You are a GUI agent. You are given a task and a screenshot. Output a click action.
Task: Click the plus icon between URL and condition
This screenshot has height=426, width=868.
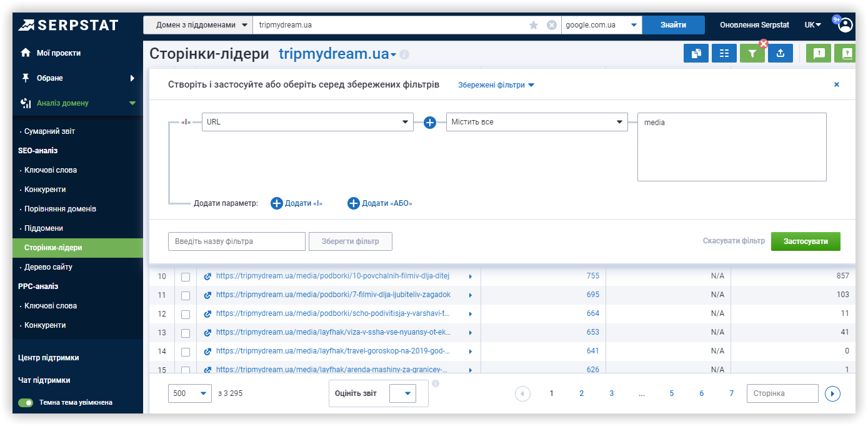point(430,123)
